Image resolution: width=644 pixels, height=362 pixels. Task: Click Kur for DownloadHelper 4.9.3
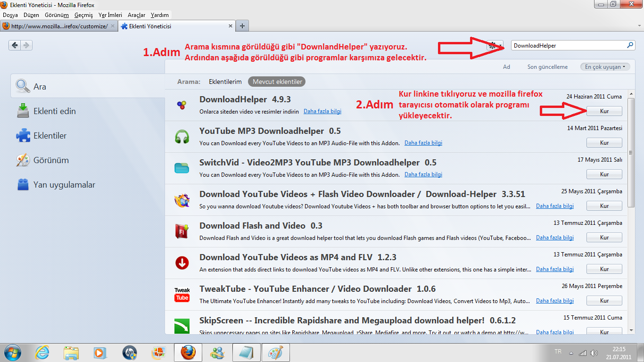604,111
